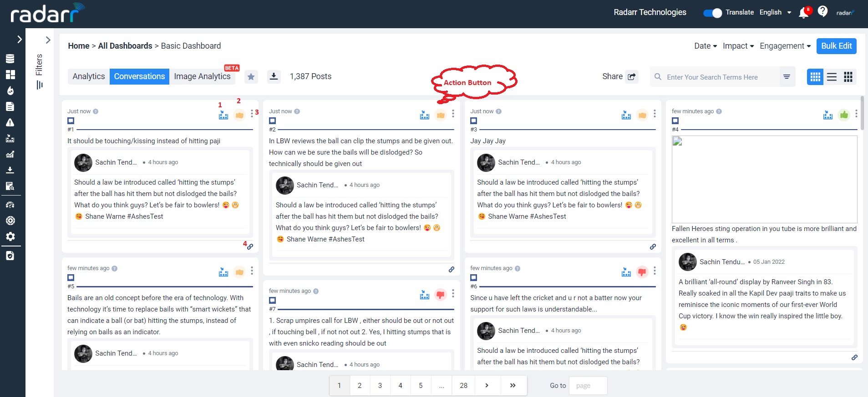This screenshot has height=397, width=868.
Task: Open search filter options icon
Action: tap(787, 77)
